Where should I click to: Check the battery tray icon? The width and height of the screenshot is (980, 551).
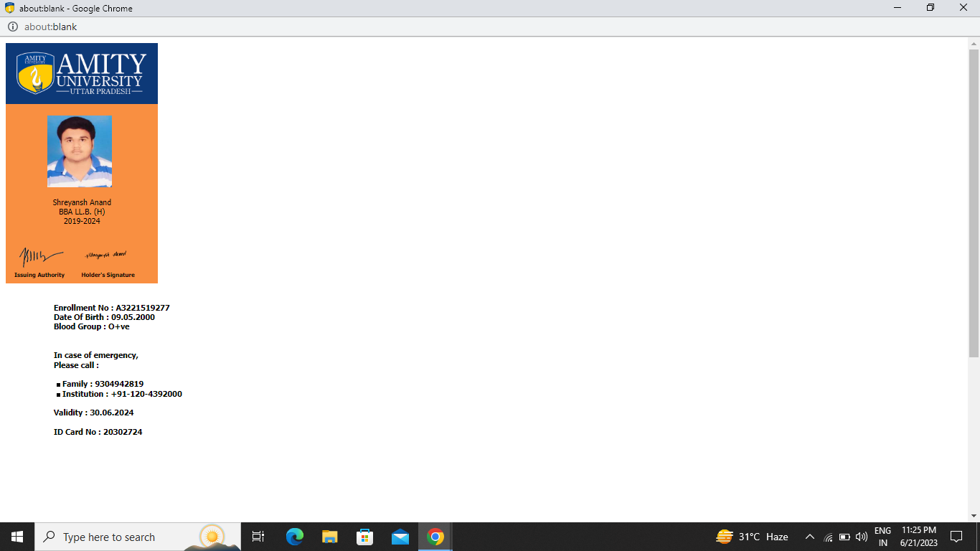coord(844,537)
